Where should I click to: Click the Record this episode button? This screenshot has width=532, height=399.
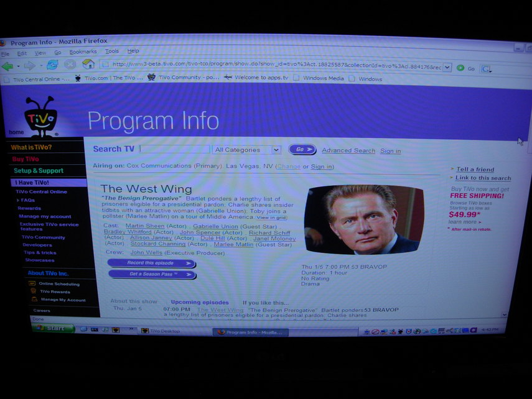(x=151, y=263)
